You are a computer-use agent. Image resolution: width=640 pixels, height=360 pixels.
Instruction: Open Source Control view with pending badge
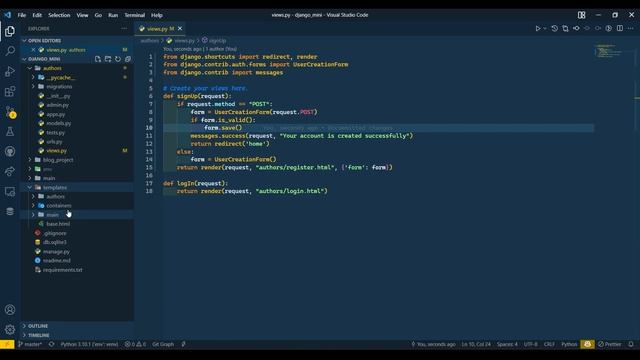pyautogui.click(x=10, y=111)
